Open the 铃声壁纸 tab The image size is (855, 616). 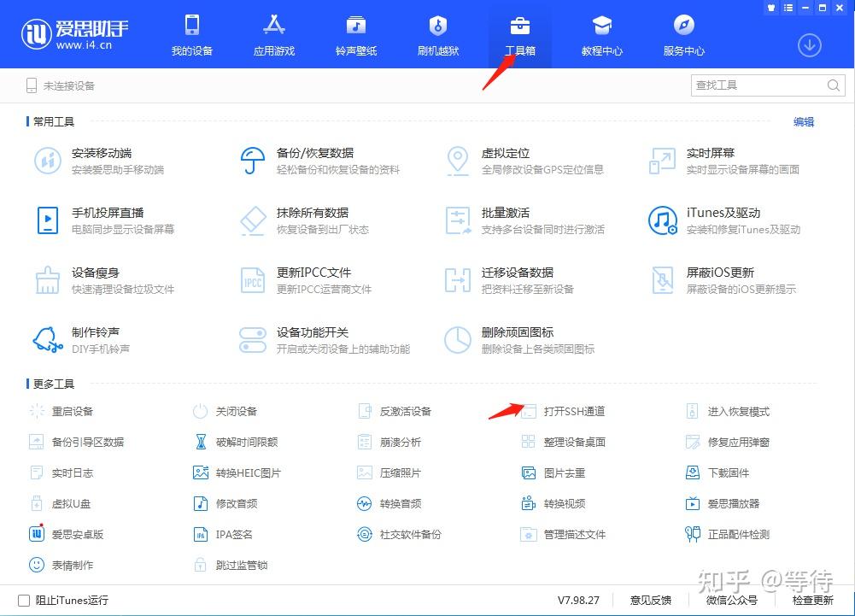356,35
